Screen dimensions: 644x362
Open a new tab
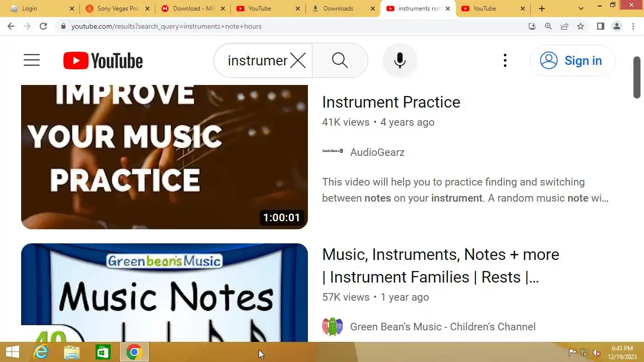[x=542, y=9]
